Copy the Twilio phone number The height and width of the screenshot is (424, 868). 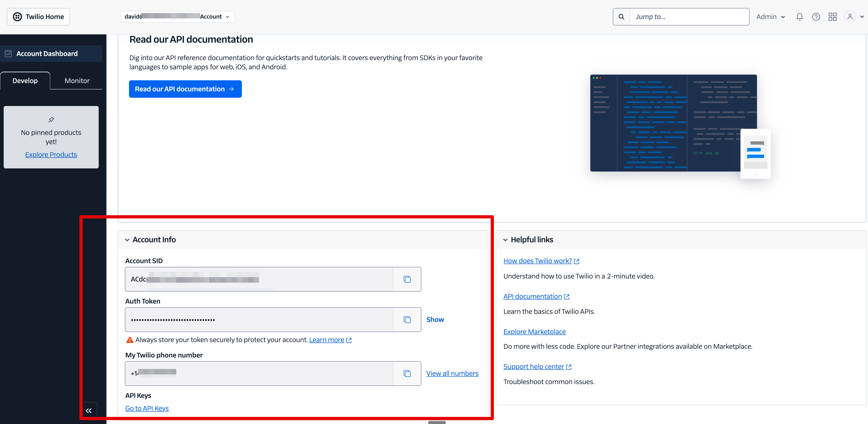(407, 374)
